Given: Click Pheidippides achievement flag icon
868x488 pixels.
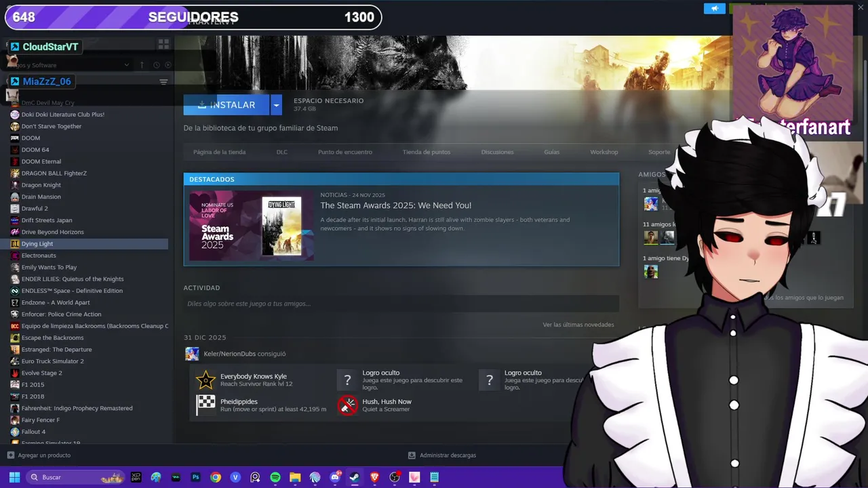Looking at the screenshot, I should (205, 405).
